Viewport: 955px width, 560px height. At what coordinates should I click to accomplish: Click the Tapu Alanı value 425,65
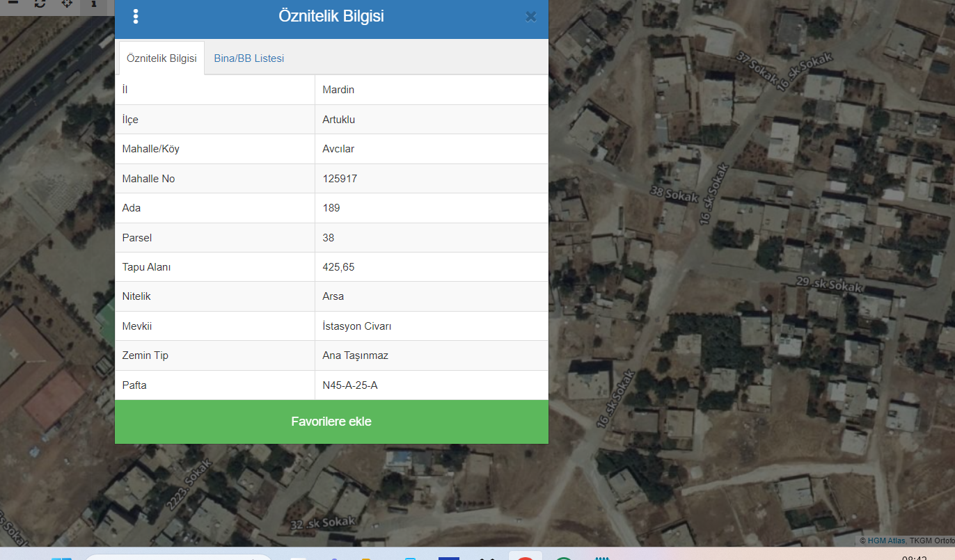[x=340, y=267]
